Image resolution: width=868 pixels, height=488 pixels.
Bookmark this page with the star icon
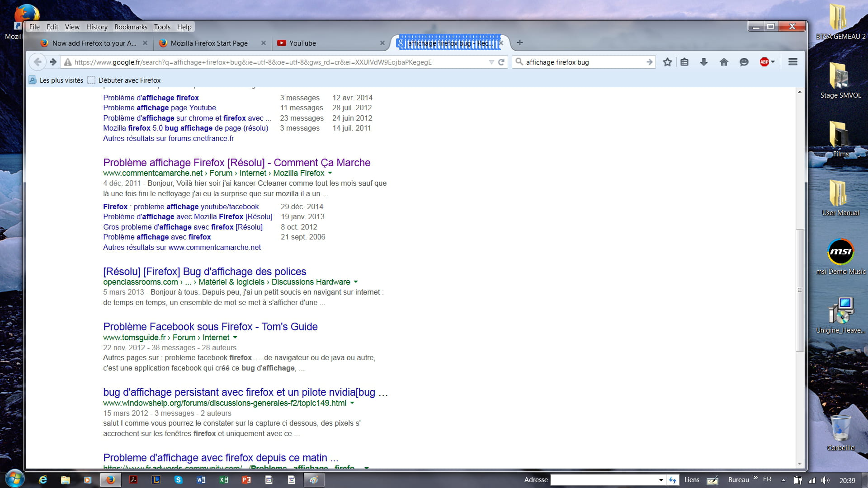tap(667, 62)
